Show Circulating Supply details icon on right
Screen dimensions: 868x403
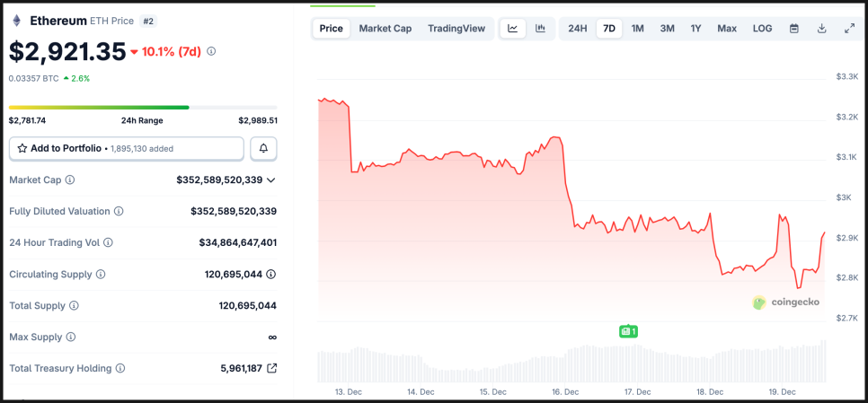tap(270, 275)
